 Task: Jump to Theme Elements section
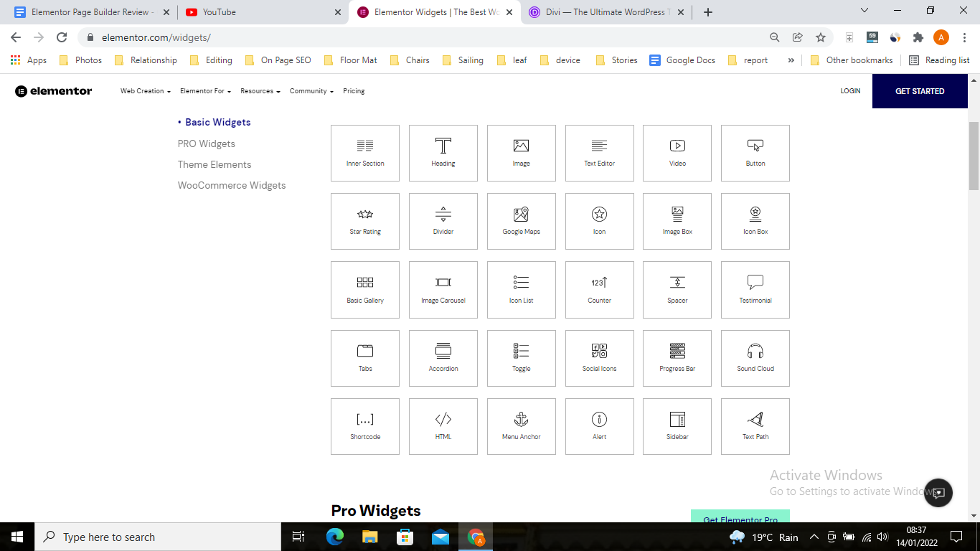(x=215, y=164)
